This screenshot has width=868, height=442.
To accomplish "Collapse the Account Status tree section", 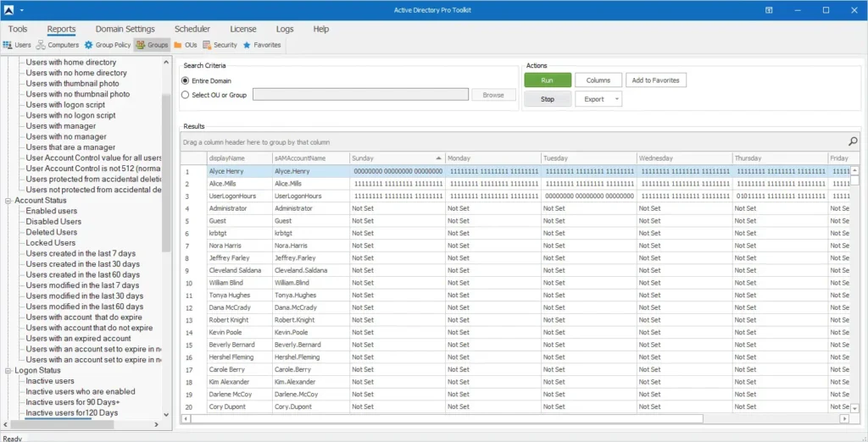I will 8,201.
